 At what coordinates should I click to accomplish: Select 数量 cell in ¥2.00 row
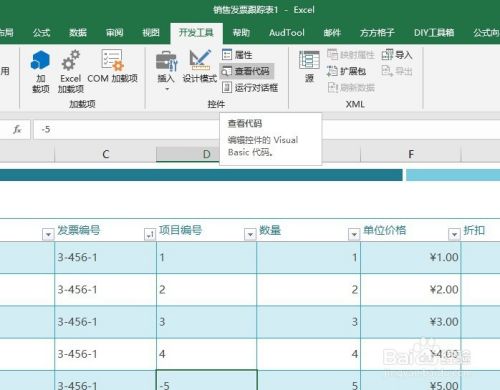pos(309,290)
